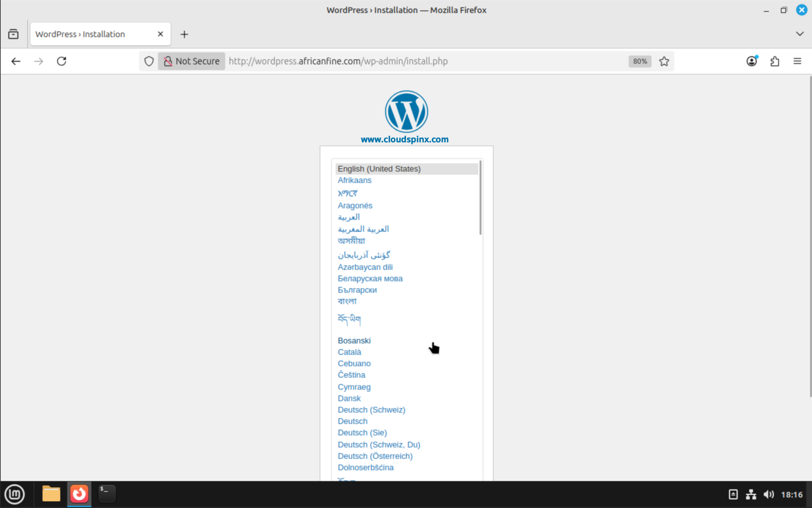812x508 pixels.
Task: Open the hamburger application menu
Action: (797, 61)
